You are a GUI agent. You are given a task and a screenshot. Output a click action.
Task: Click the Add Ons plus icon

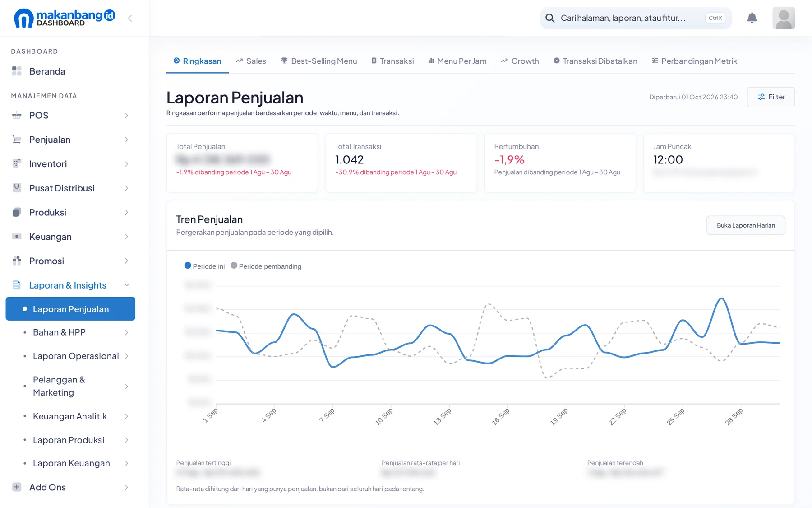pos(17,487)
